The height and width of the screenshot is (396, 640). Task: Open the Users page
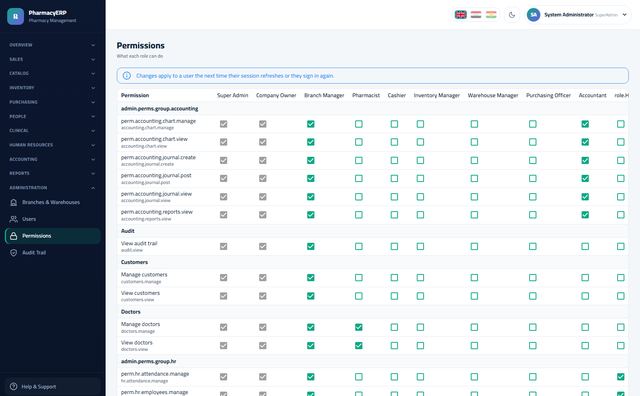(53, 219)
